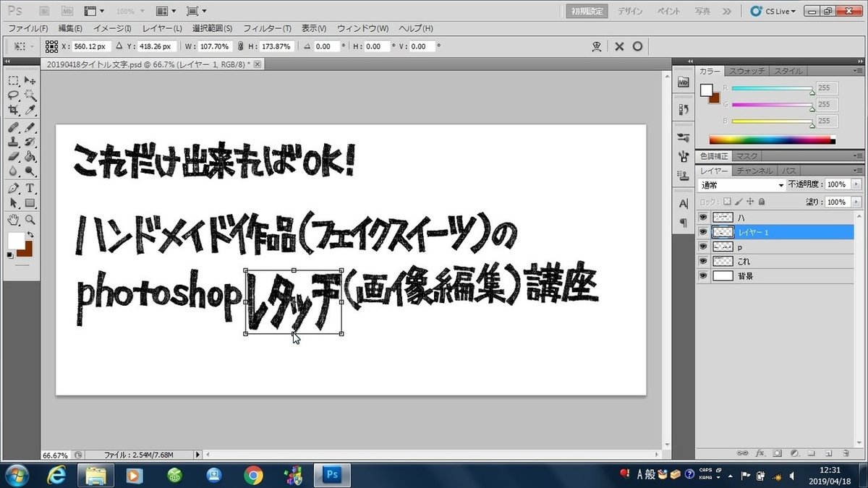Switch to the スウォッチ tab
The image size is (868, 488).
click(x=748, y=71)
